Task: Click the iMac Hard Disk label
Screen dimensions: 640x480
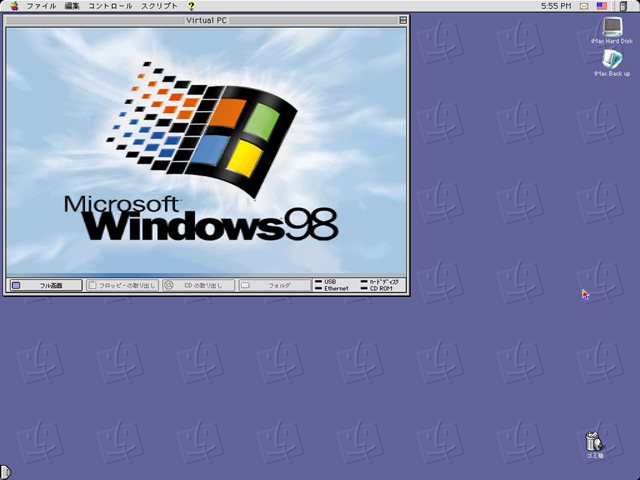Action: click(612, 41)
